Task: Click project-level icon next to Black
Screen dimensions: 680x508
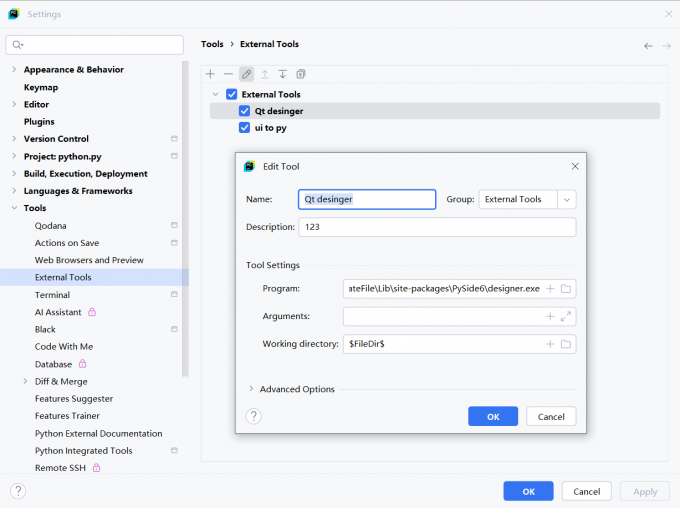Action: pyautogui.click(x=174, y=329)
